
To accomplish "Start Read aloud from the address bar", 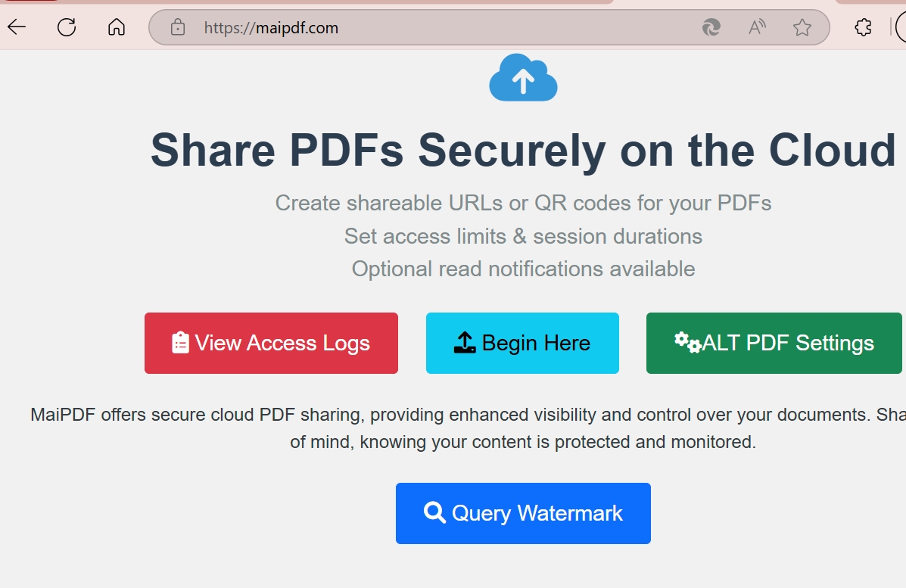I will tap(756, 27).
